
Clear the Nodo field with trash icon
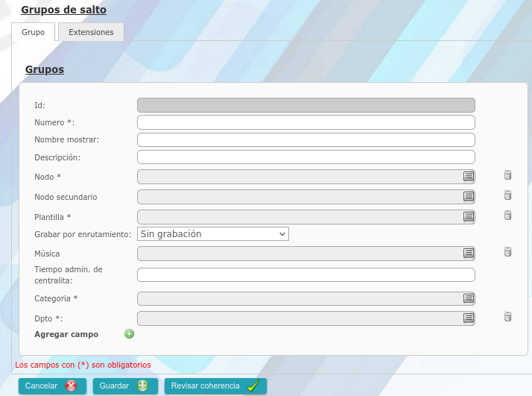(x=508, y=176)
